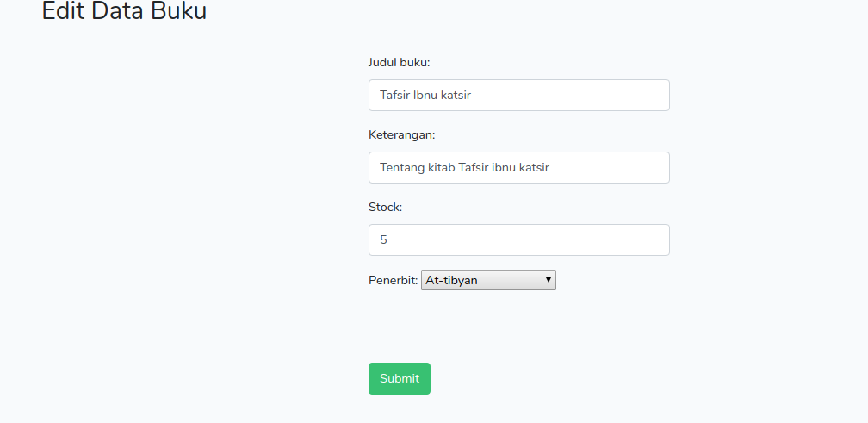Open the Penerbit dropdown list
The width and height of the screenshot is (868, 423).
(488, 280)
